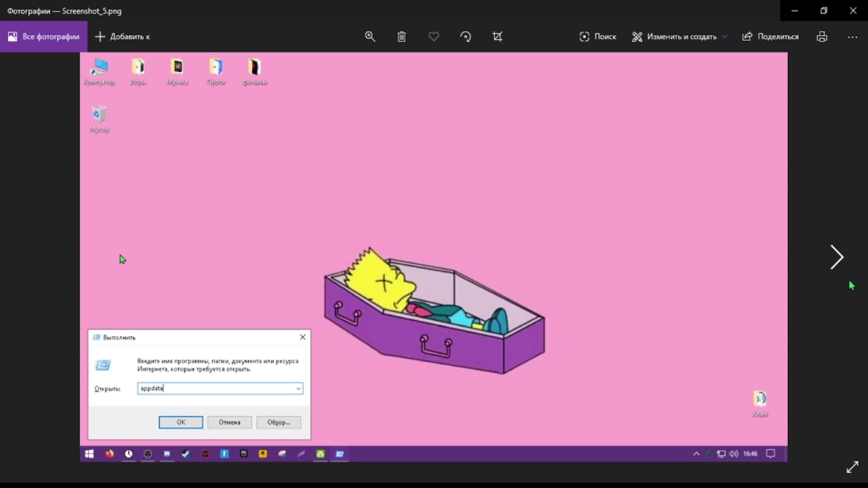Enter fullscreen with the diagonal arrows icon

tap(852, 468)
